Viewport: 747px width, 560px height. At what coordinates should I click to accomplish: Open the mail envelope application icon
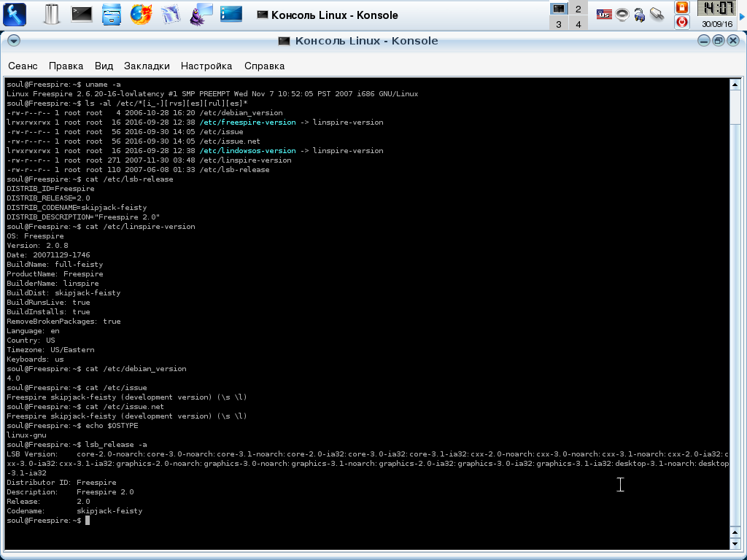coord(171,15)
